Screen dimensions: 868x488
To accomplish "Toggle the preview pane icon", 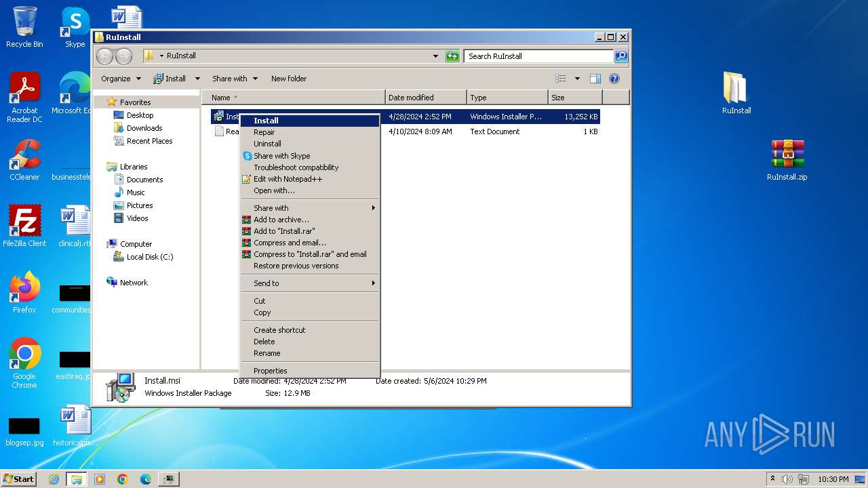I will coord(595,79).
